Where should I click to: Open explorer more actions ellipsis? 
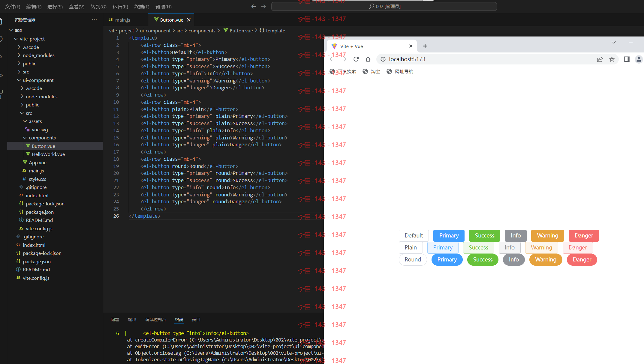[94, 20]
